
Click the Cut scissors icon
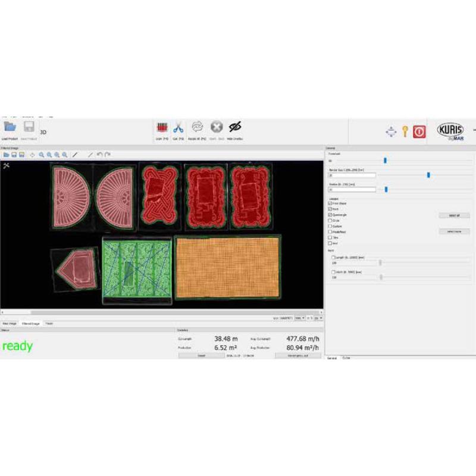point(178,127)
